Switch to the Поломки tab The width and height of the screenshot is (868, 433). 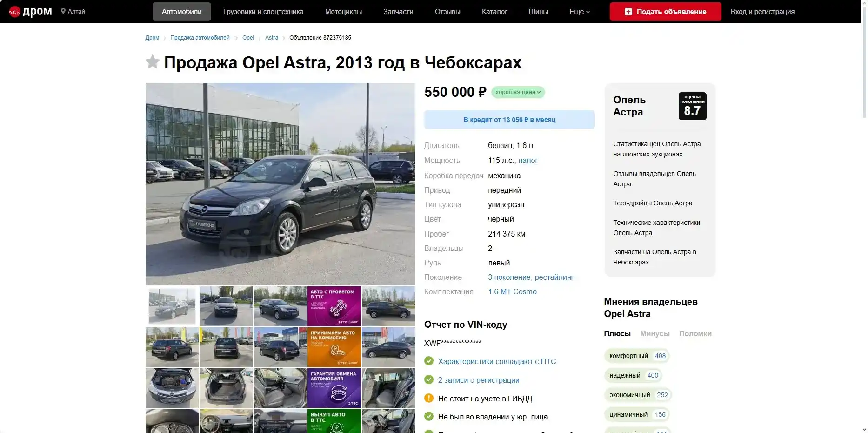[695, 333]
